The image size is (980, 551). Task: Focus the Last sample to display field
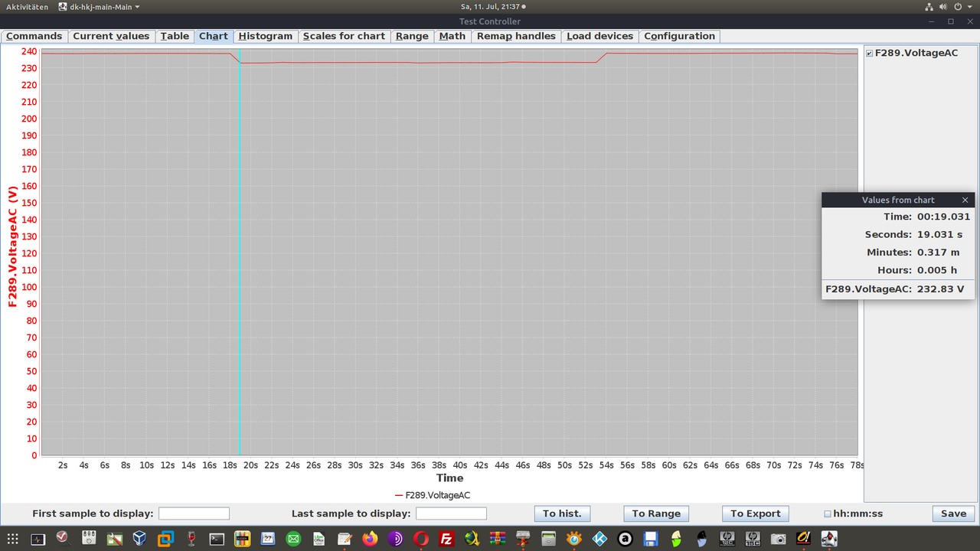(x=451, y=514)
